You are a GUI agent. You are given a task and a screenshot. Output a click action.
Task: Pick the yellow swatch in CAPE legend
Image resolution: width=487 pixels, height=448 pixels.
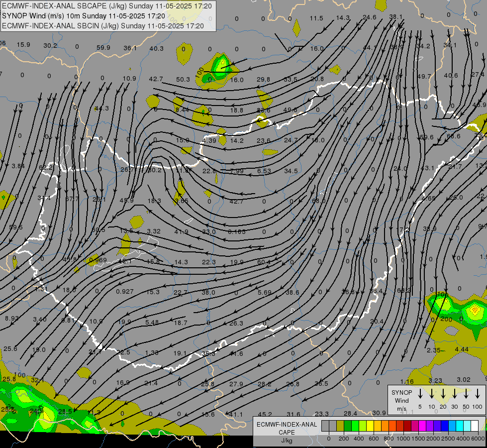370,426
